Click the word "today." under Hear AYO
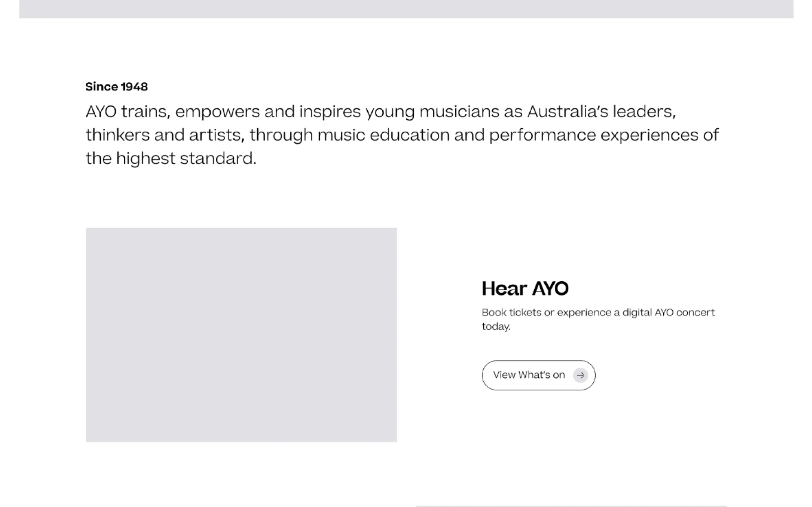812x507 pixels. 496,326
